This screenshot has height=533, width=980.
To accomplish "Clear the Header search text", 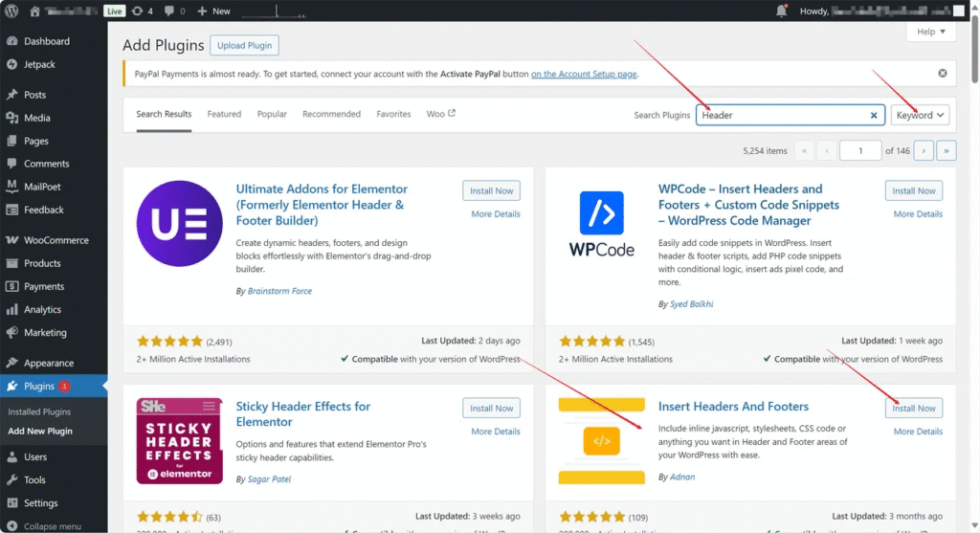I will pos(874,115).
